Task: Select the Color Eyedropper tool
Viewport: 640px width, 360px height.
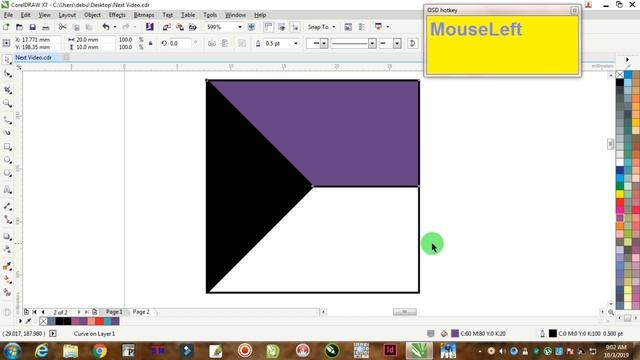Action: click(x=7, y=266)
